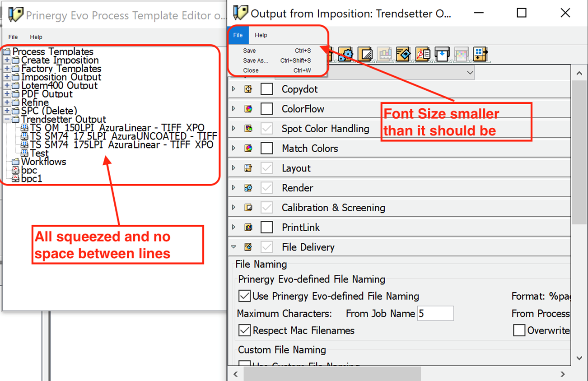
Task: Click the Match Colors section icon
Action: [x=248, y=149]
